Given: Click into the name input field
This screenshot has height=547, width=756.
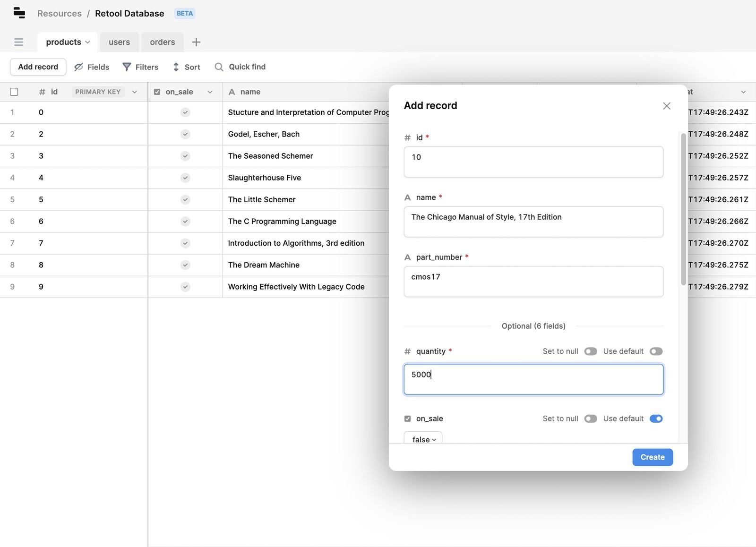Looking at the screenshot, I should (x=533, y=222).
